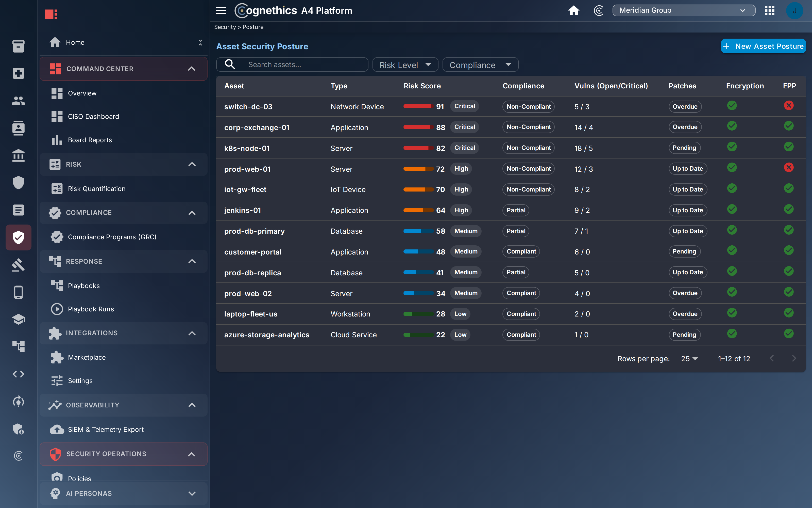Viewport: 812px width, 508px height.
Task: Click risk score bar for switch-dc-03
Action: tap(418, 106)
